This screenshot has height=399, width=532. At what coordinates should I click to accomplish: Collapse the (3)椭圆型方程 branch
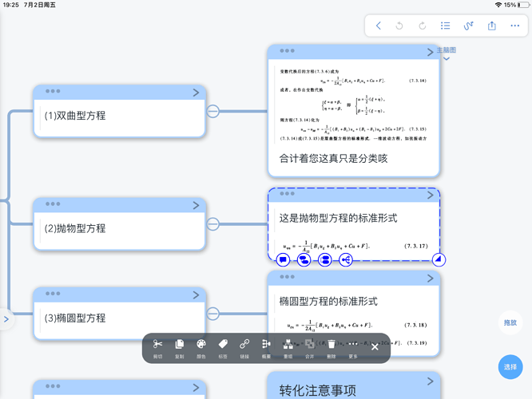(x=212, y=314)
